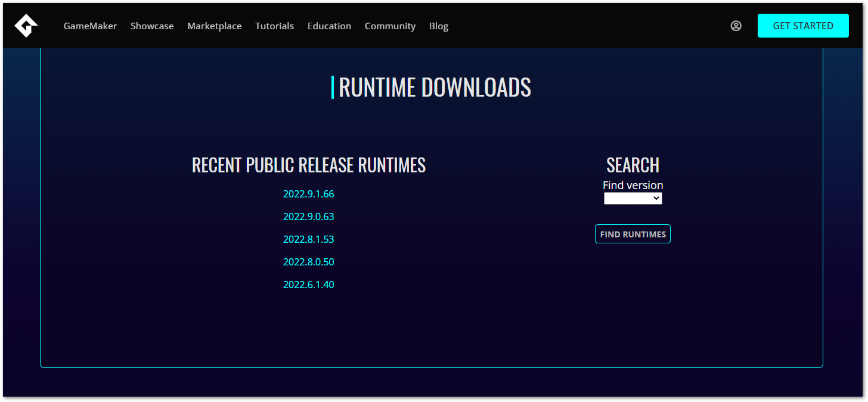Image resolution: width=868 pixels, height=402 pixels.
Task: Select runtime 2022.8.1.53
Action: (308, 239)
